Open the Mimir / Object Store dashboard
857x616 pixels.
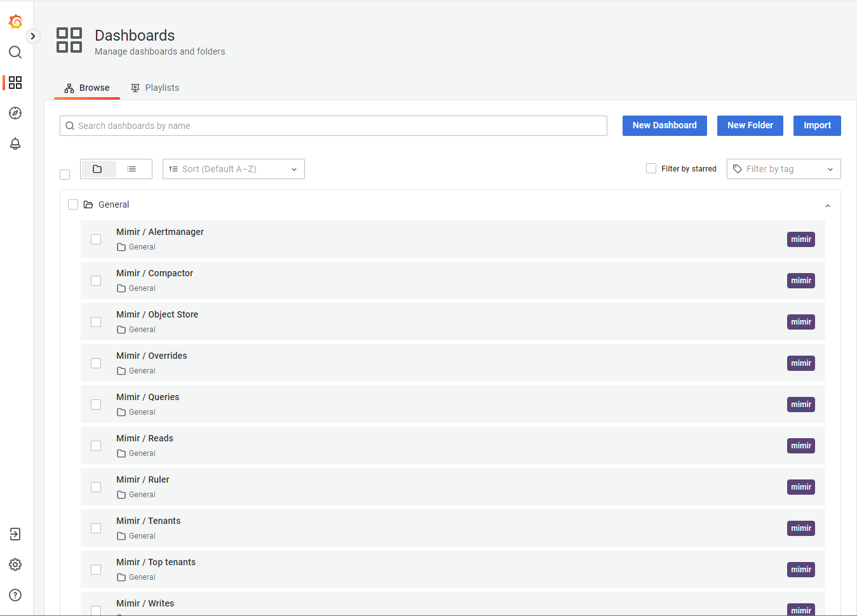(157, 314)
